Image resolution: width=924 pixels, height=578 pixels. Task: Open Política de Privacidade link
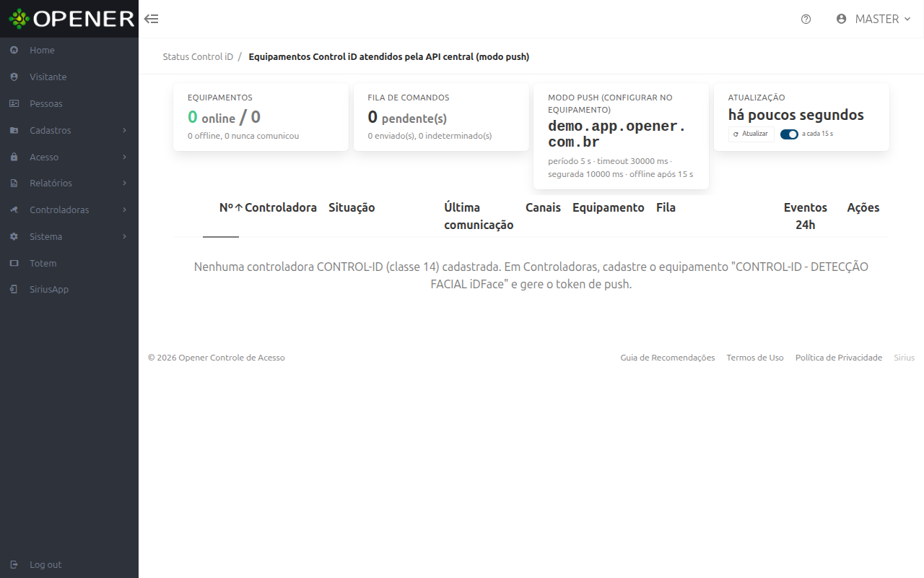click(x=839, y=358)
